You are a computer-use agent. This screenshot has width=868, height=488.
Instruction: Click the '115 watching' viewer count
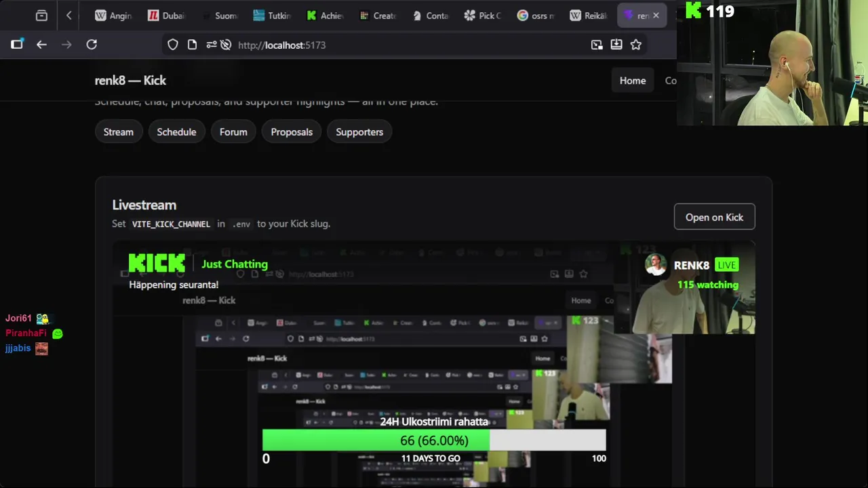(708, 285)
